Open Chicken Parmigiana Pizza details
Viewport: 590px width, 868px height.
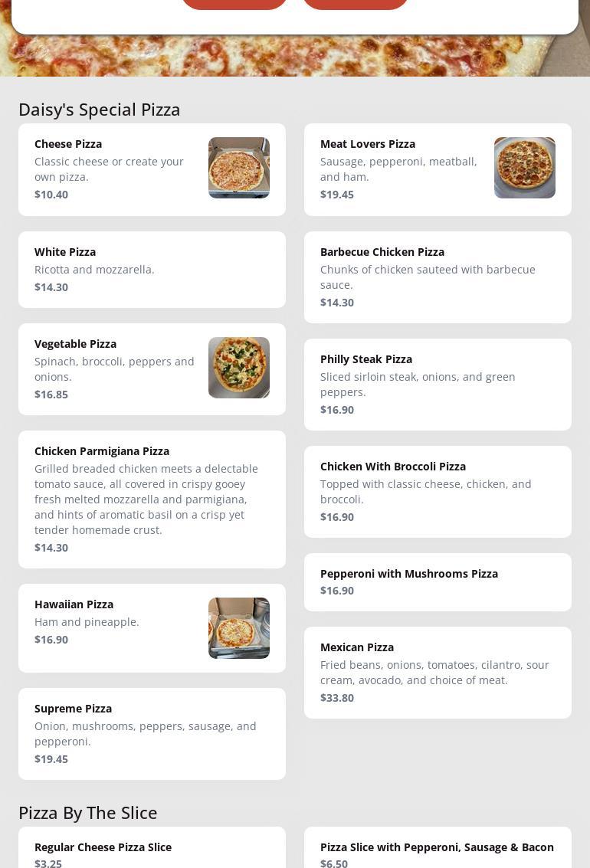[152, 499]
